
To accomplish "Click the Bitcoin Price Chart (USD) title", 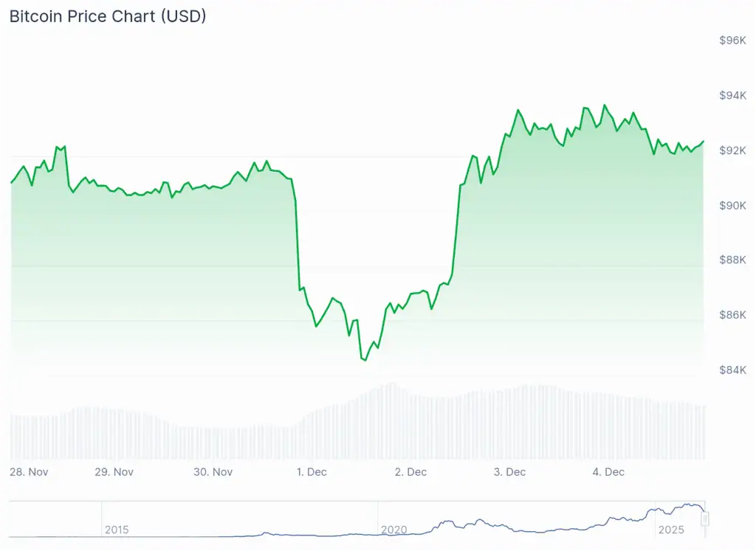I will tap(108, 16).
